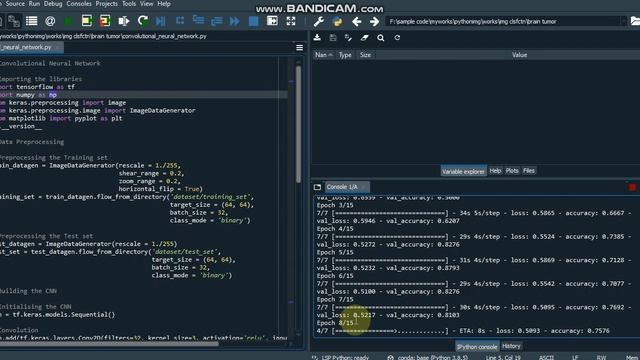Open the working directory path dropdown
The height and width of the screenshot is (360, 640).
point(623,21)
